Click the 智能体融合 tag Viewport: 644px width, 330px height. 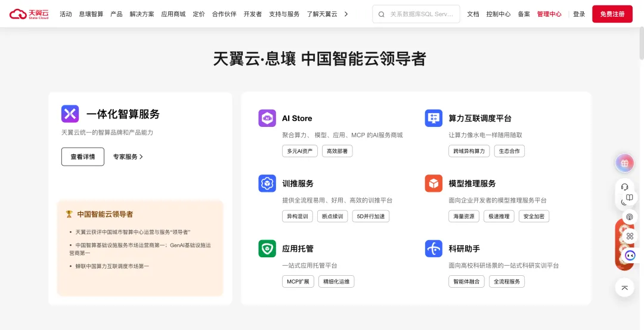click(466, 282)
